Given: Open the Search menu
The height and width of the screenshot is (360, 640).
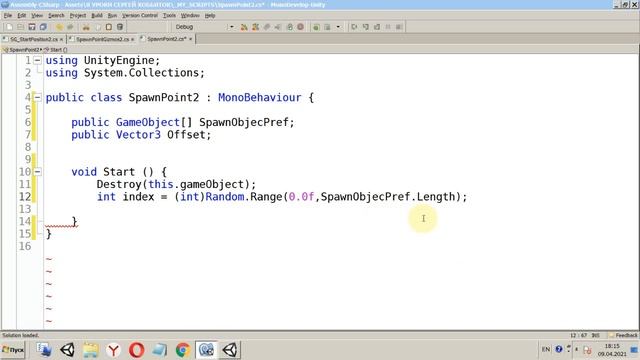Looking at the screenshot, I should pyautogui.click(x=56, y=16).
